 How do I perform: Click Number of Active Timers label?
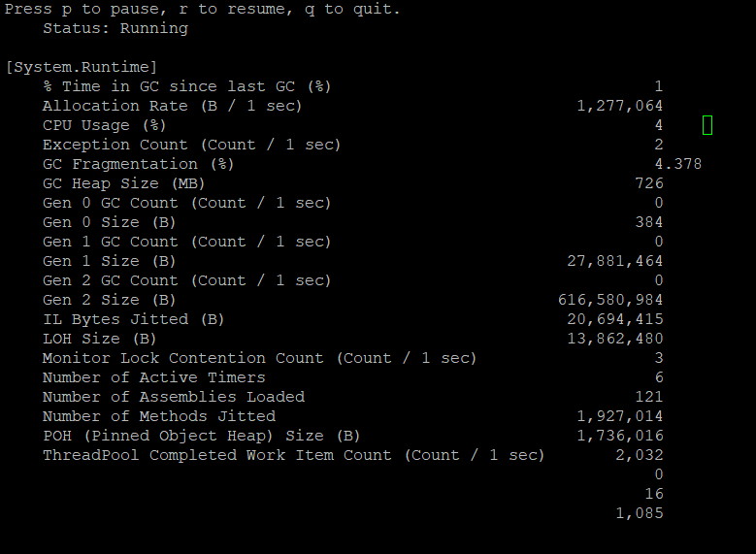153,377
